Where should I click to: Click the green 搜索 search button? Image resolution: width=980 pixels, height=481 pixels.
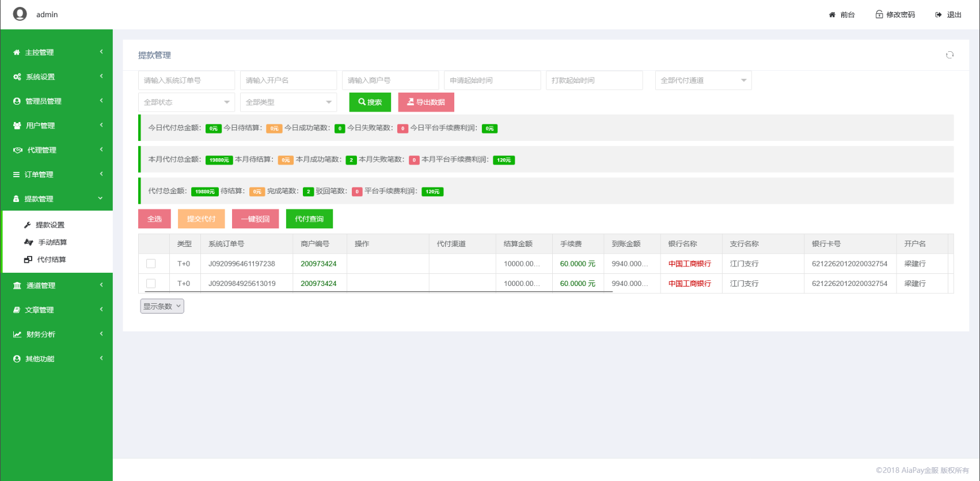click(370, 102)
